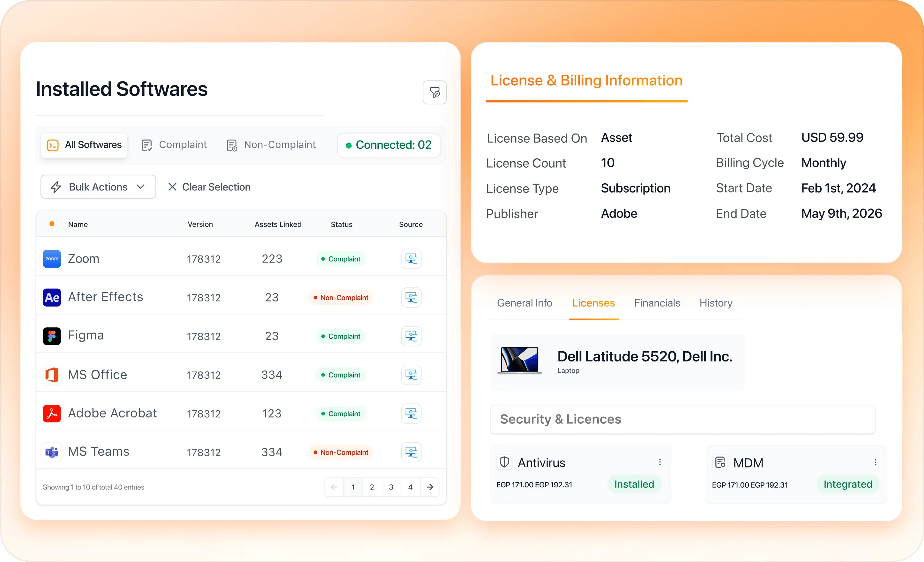Click the Complaint badge in Zoom row
The width and height of the screenshot is (924, 562).
341,259
